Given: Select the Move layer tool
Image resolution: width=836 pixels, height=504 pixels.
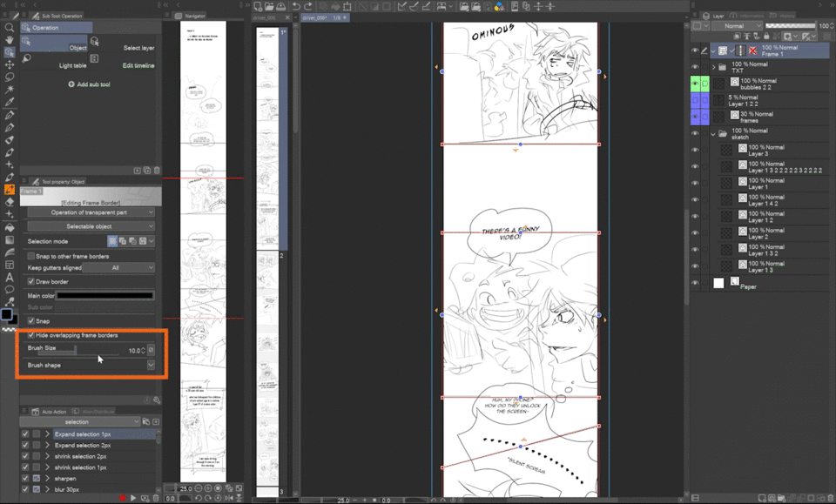Looking at the screenshot, I should [x=9, y=64].
